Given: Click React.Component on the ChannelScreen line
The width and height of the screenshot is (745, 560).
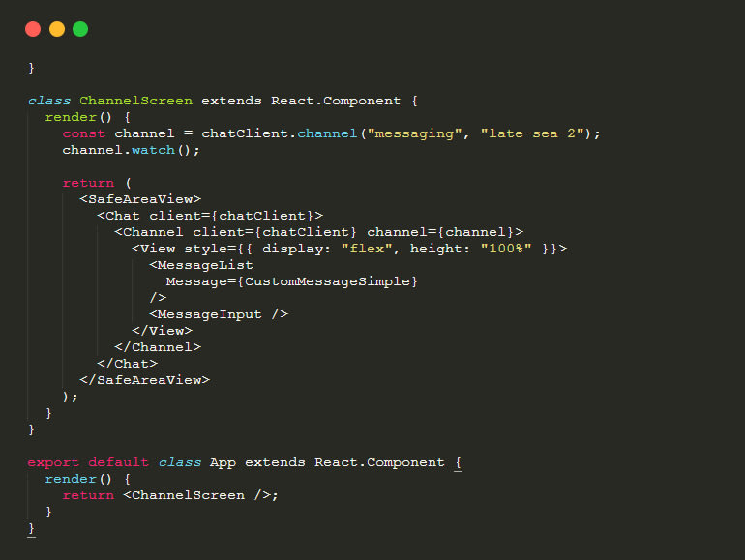Looking at the screenshot, I should coord(336,101).
